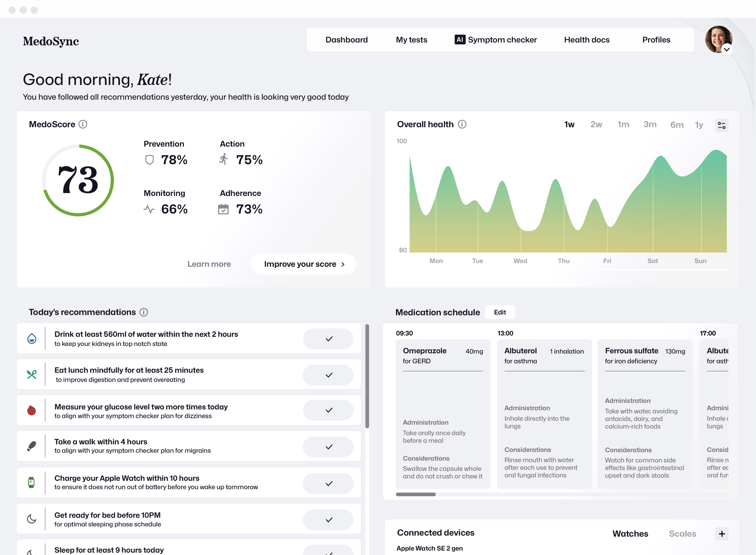Check off the drink water recommendation
756x555 pixels.
pyautogui.click(x=328, y=339)
